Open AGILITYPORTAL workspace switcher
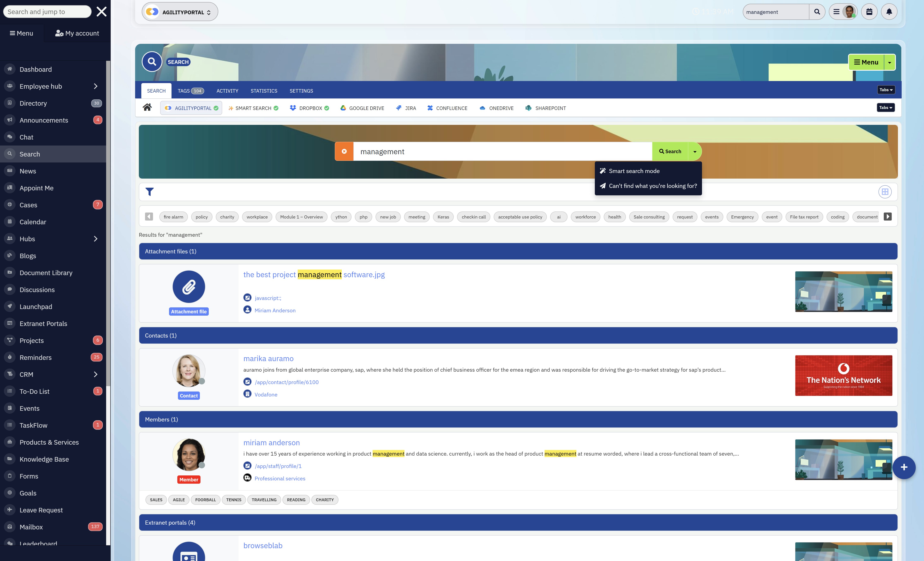 point(180,12)
